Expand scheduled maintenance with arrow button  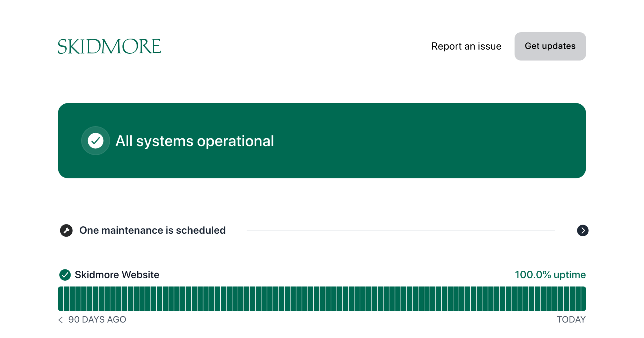coord(583,230)
